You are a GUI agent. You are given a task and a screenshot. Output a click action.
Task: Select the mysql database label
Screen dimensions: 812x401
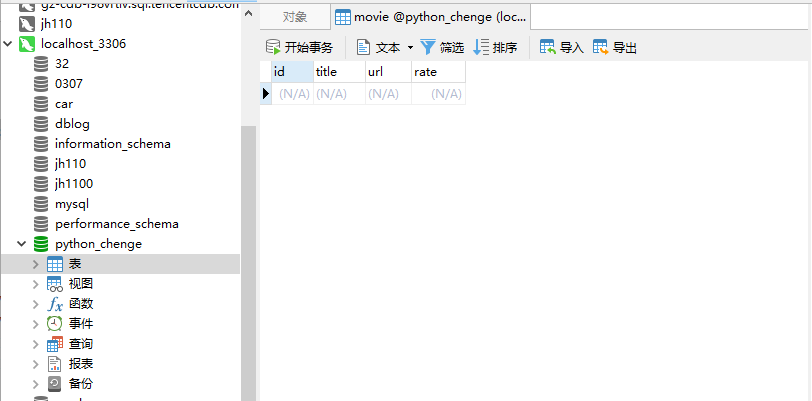coord(72,204)
